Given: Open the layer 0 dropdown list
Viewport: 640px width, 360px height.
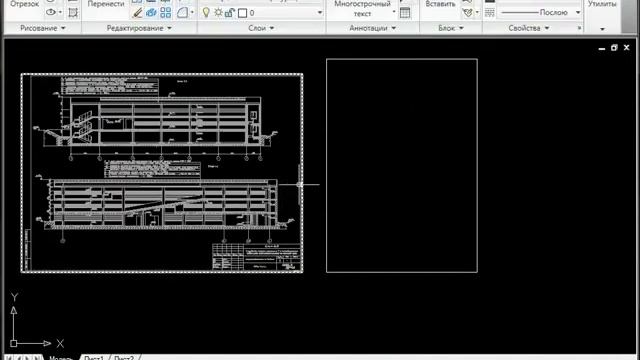Looking at the screenshot, I should coord(320,13).
